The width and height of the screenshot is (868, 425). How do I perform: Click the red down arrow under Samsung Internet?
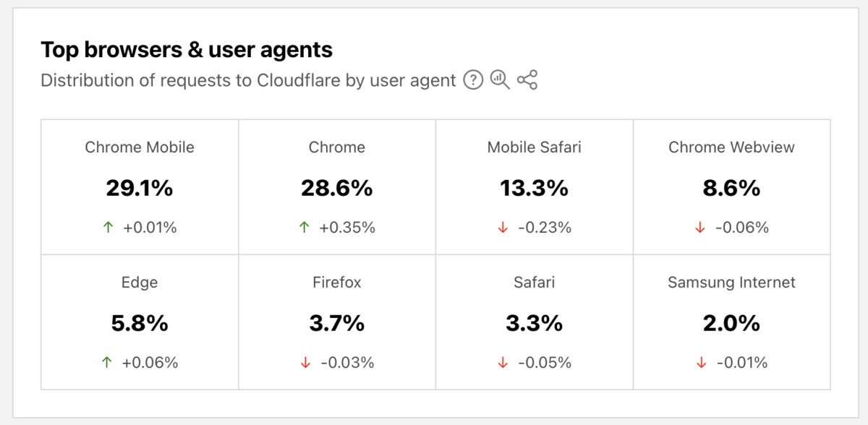coord(701,363)
